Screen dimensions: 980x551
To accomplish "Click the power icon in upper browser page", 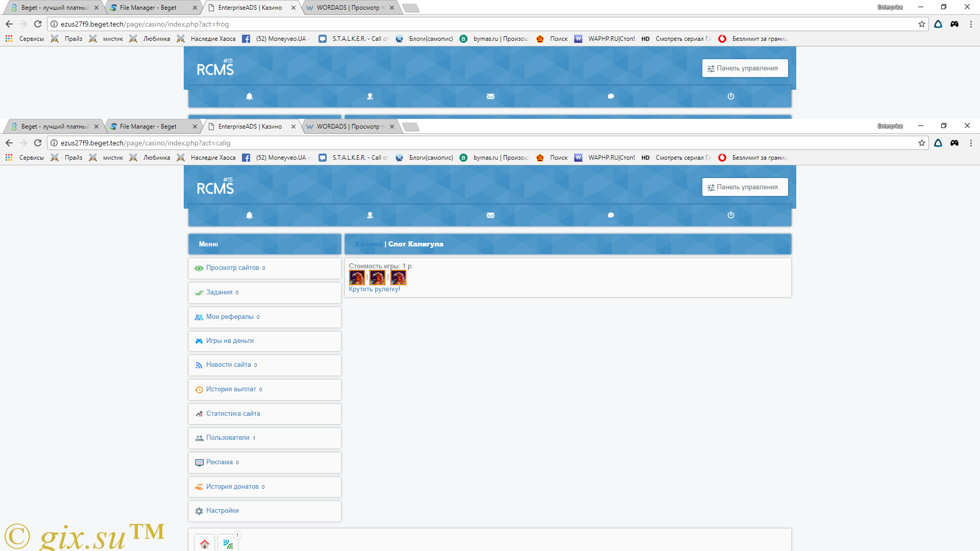I will [x=731, y=96].
